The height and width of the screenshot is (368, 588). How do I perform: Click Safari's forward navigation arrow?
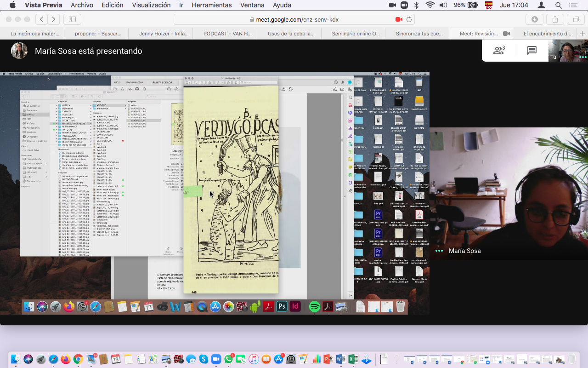[54, 19]
